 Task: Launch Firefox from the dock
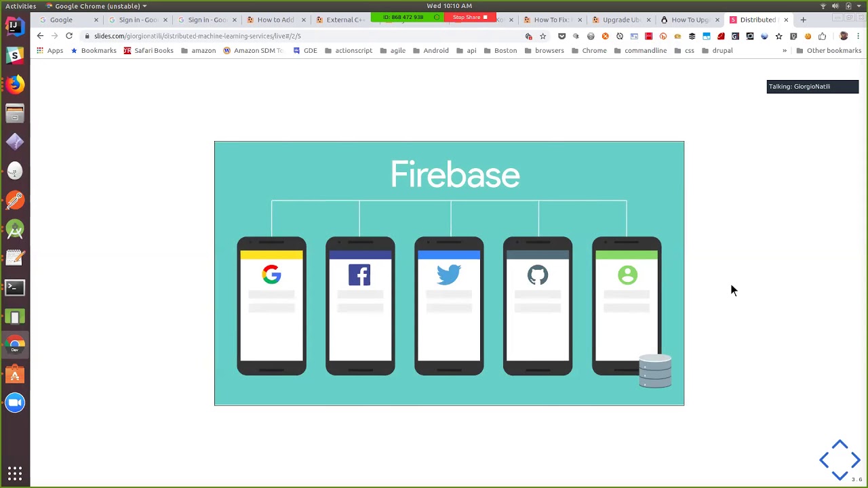[14, 84]
